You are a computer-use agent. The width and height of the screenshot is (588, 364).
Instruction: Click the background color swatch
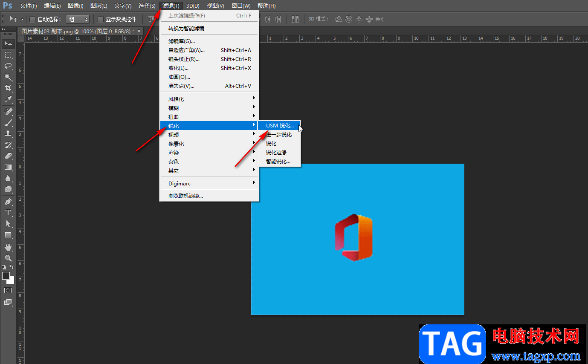click(x=12, y=281)
